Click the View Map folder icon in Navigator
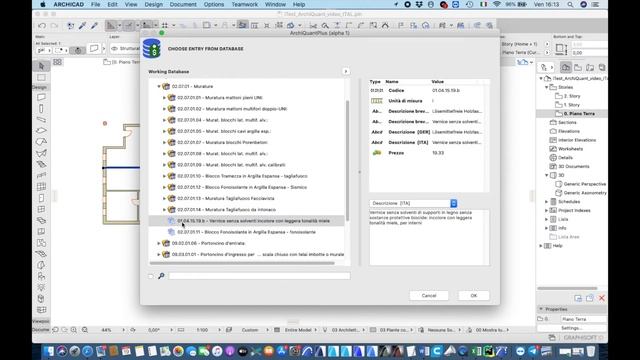Image resolution: width=640 pixels, height=360 pixels. click(x=578, y=67)
